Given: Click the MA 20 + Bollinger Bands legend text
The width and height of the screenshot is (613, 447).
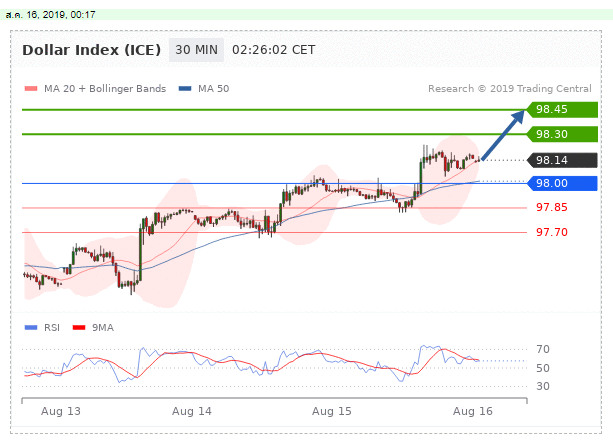Looking at the screenshot, I should point(105,89).
